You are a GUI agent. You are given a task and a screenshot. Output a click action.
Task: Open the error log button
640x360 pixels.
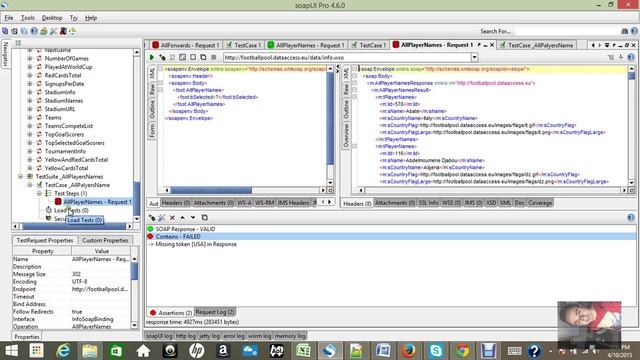[x=234, y=336]
